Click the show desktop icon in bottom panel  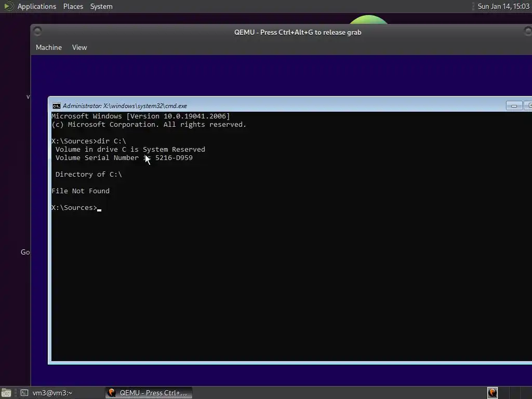pos(6,393)
